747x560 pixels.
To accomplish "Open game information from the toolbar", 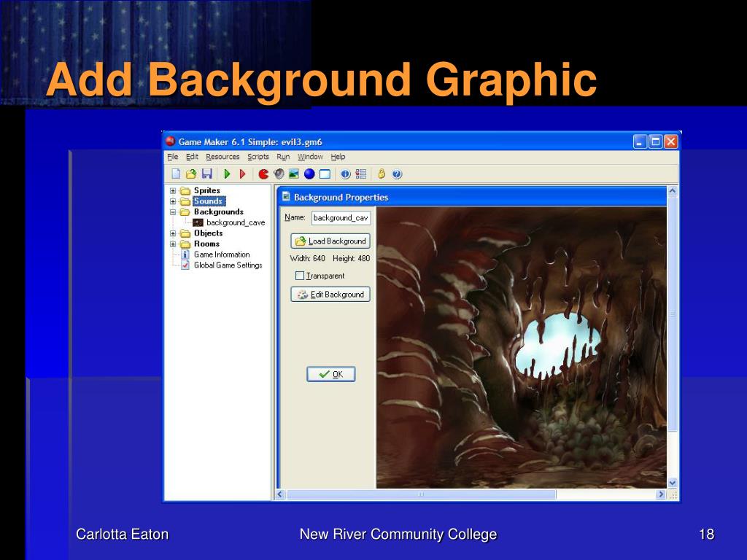I will 345,174.
